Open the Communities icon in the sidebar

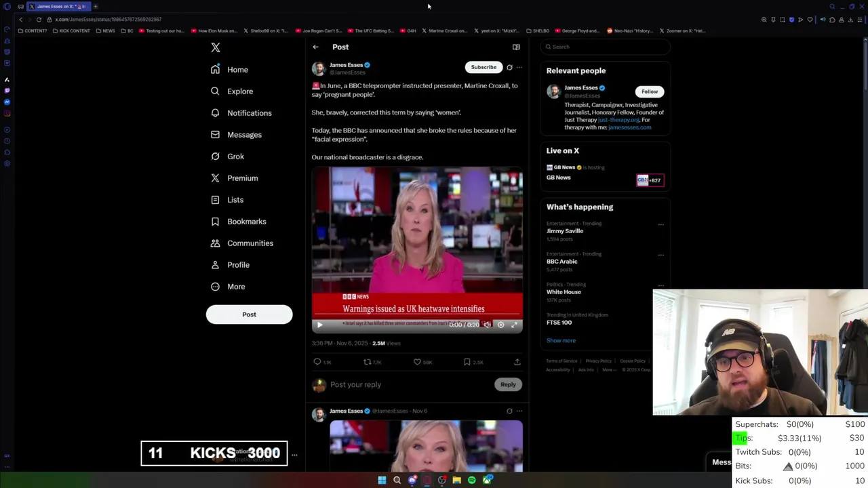point(215,243)
